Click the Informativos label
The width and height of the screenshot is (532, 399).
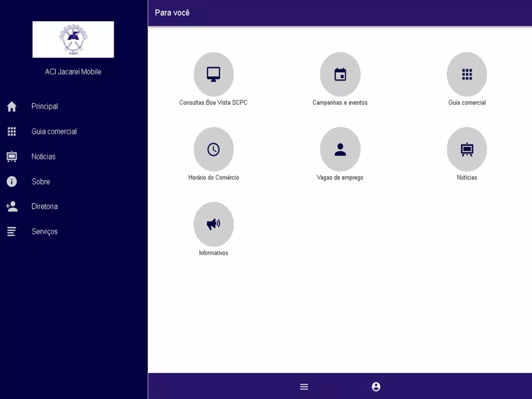pos(213,253)
